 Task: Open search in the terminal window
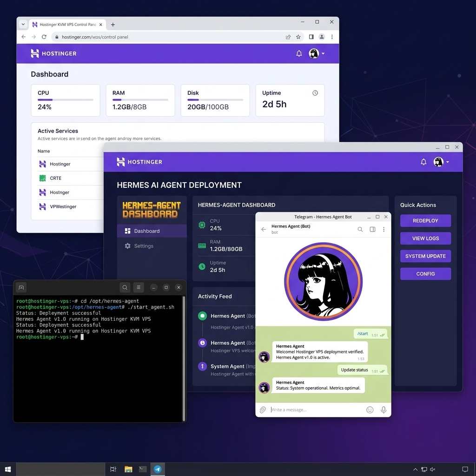(125, 287)
